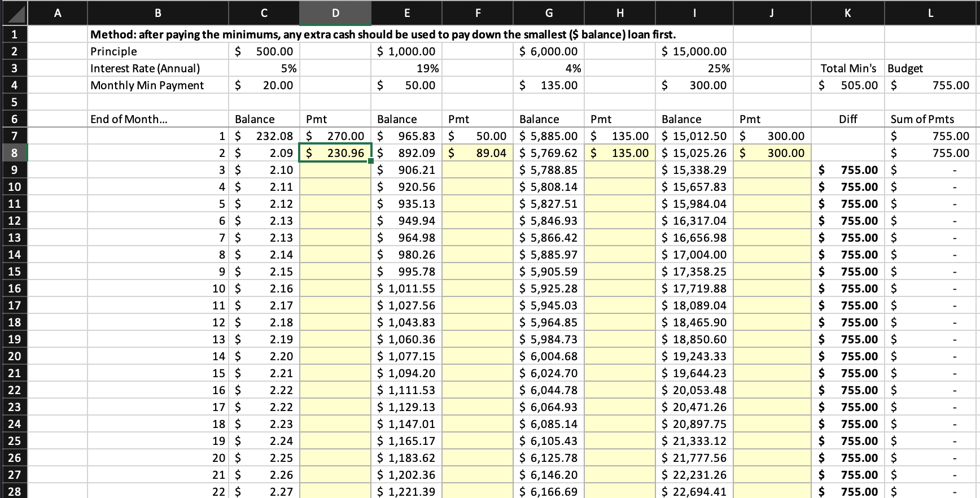The image size is (980, 498).
Task: Click the empty Pmt cell D9
Action: tap(335, 170)
